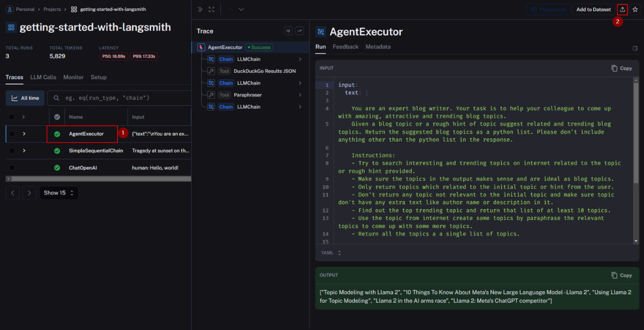
Task: Copy the INPUT section content
Action: 621,68
